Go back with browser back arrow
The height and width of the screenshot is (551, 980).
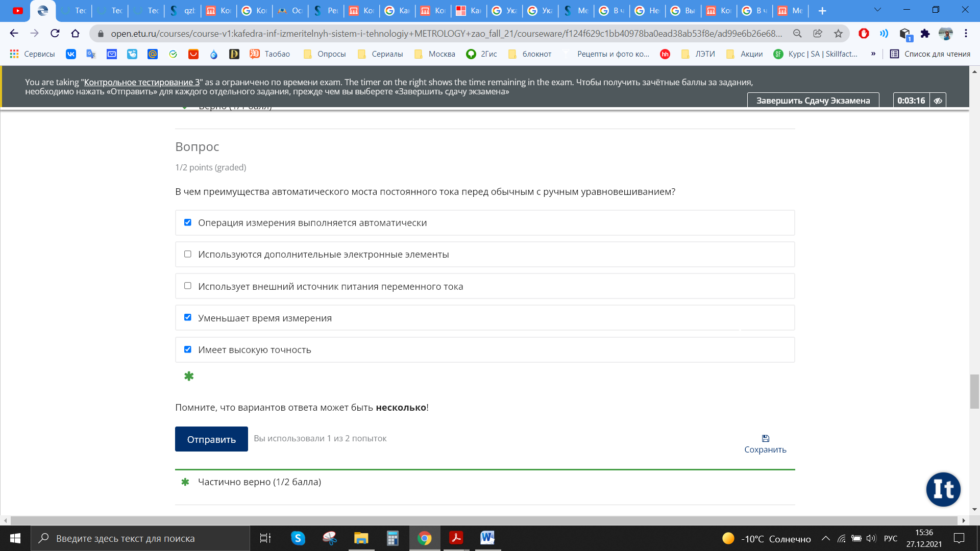click(x=14, y=34)
